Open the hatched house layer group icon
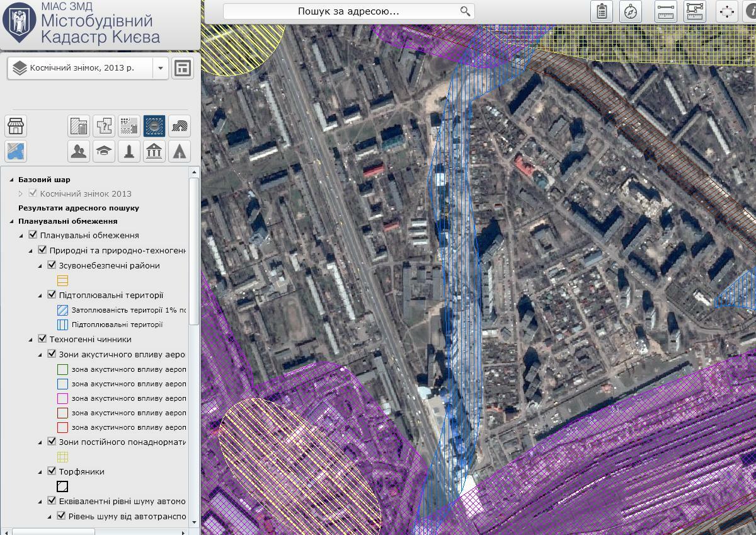This screenshot has height=535, width=756. 180,126
